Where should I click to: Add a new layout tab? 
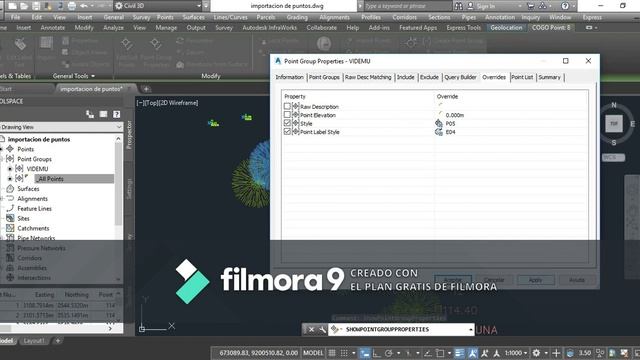(58, 340)
